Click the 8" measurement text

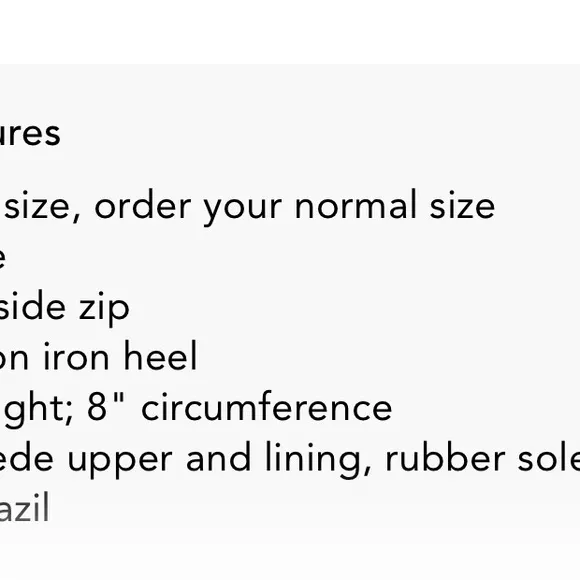[x=107, y=406]
